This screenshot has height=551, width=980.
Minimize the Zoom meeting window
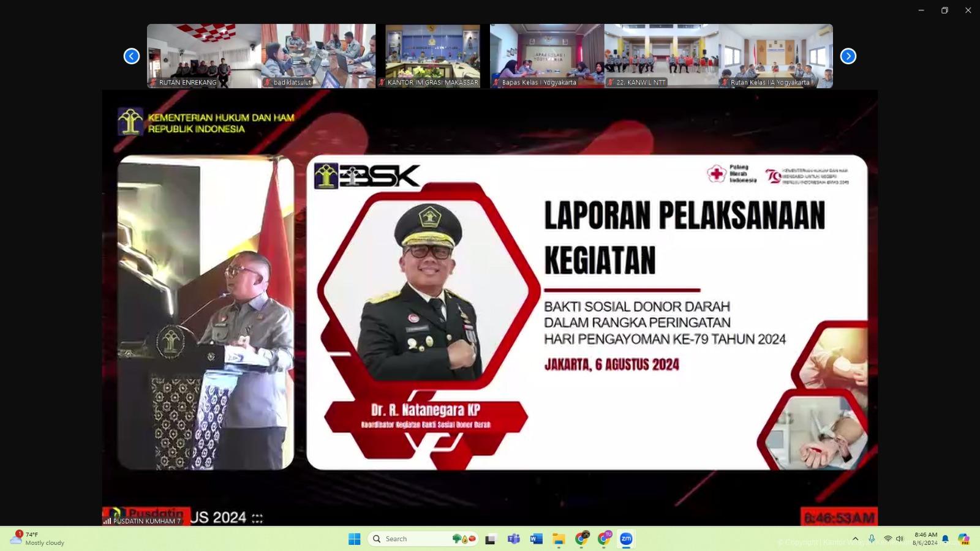click(x=921, y=10)
